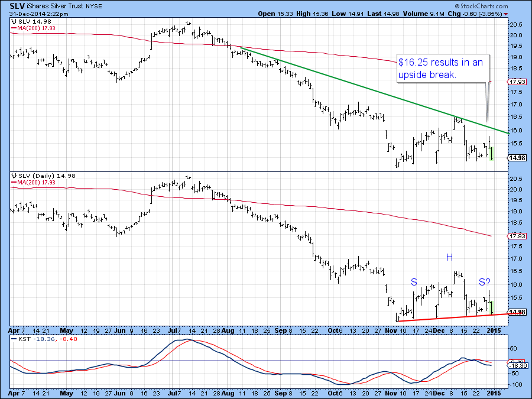This screenshot has height=399, width=532.
Task: Click the bar-chart icon before 'SLV (Daily)' legend
Action: [14, 176]
